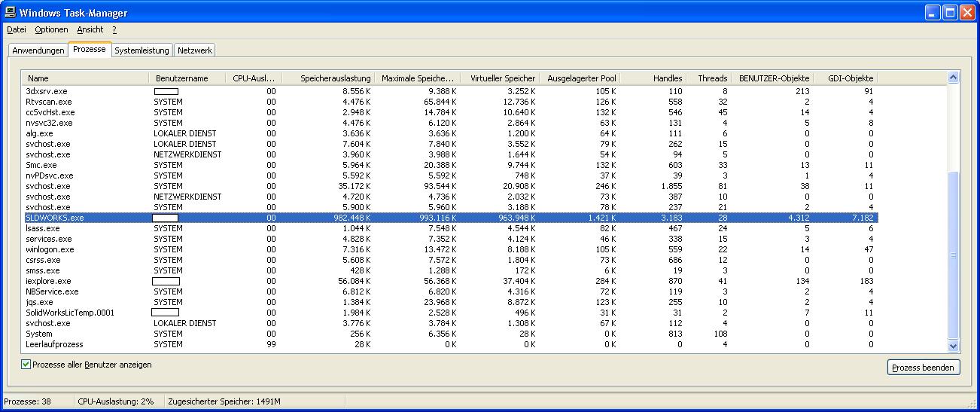The width and height of the screenshot is (980, 412).
Task: Click the 'Prozess beenden' button
Action: [924, 368]
